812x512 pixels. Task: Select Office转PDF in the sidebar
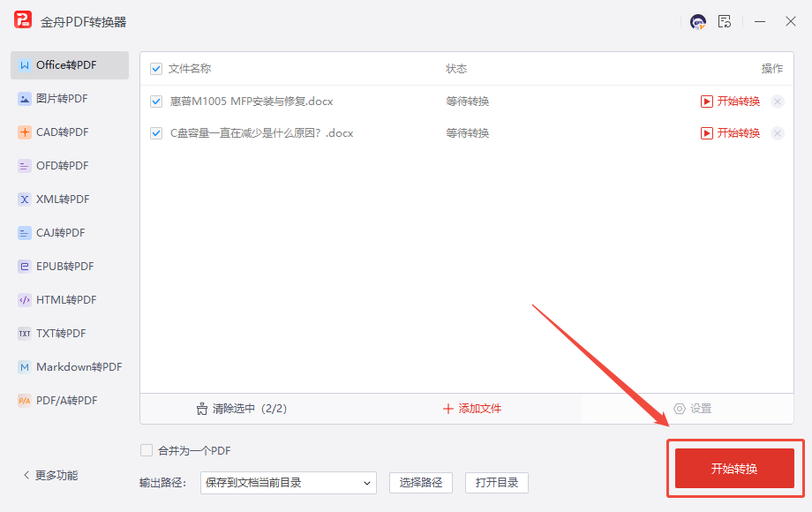(70, 65)
